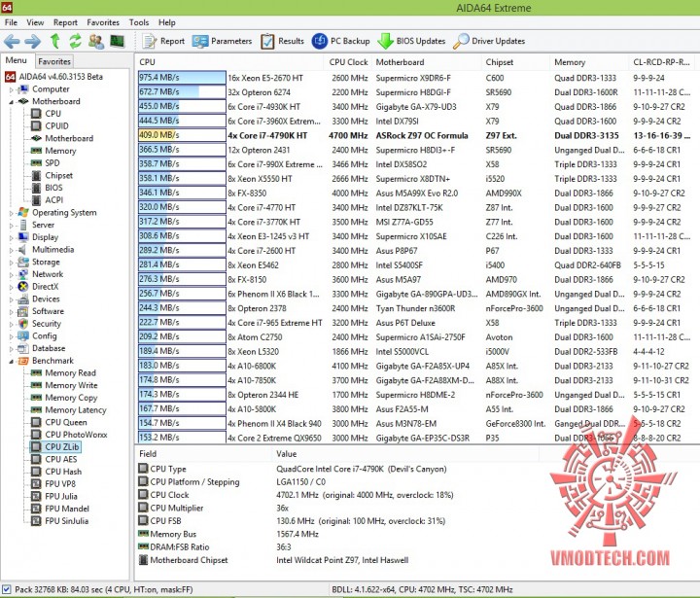
Task: Sort by the Chipset column header
Action: (515, 62)
